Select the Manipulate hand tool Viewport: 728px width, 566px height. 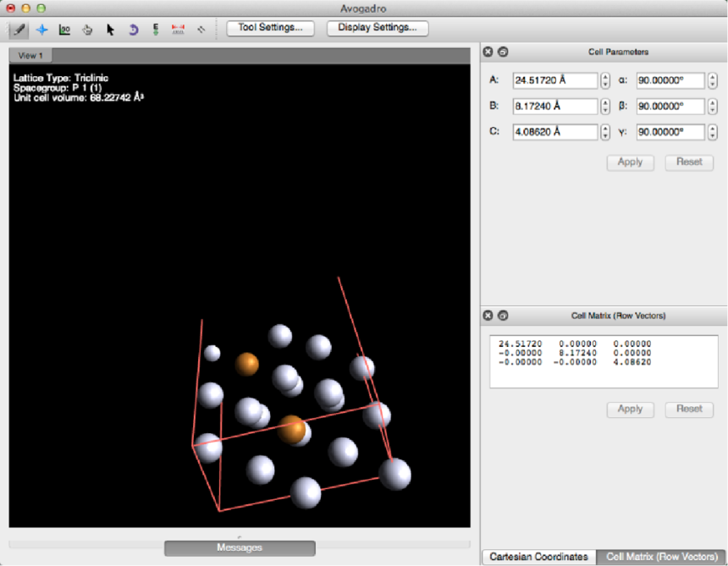tap(87, 29)
